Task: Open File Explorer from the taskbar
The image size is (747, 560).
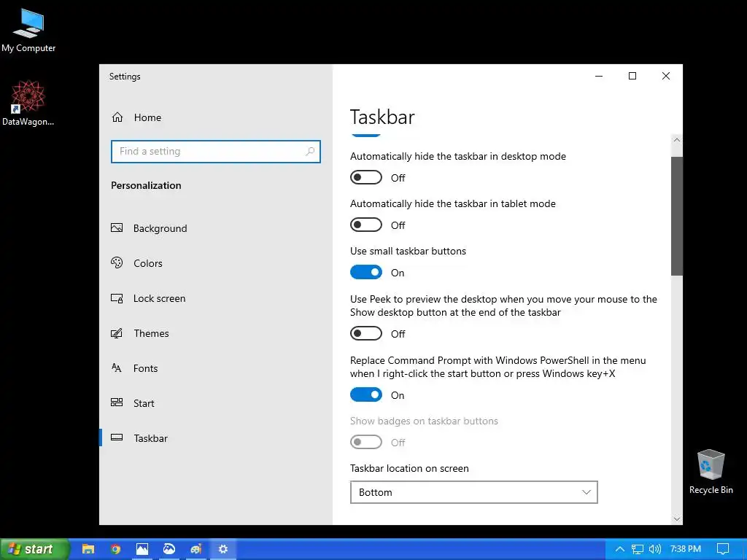Action: pos(88,549)
